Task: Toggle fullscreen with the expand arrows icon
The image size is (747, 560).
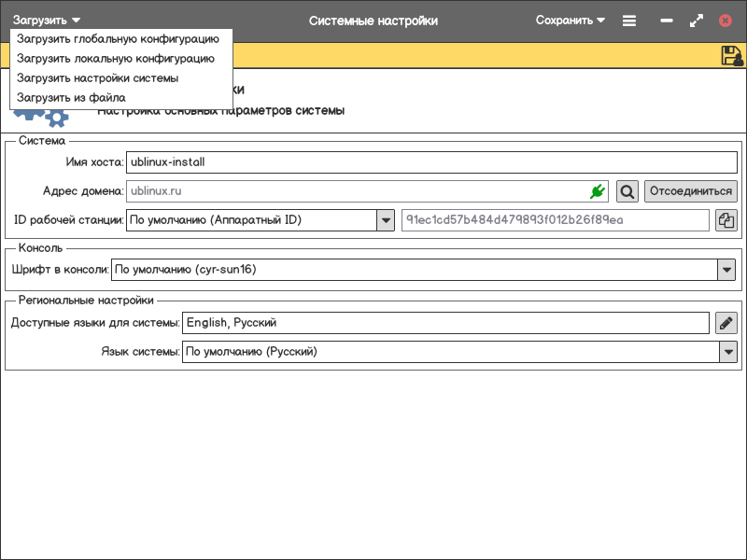Action: tap(696, 20)
